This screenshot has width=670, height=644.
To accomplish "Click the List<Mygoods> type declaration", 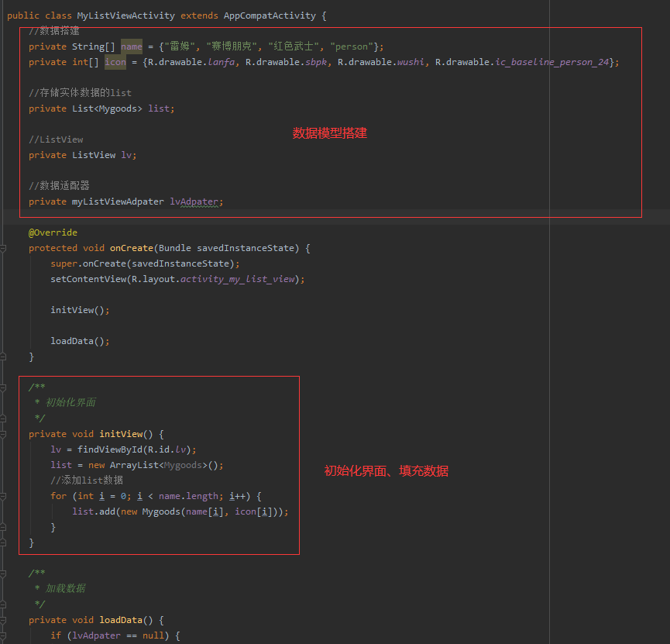I will 107,108.
